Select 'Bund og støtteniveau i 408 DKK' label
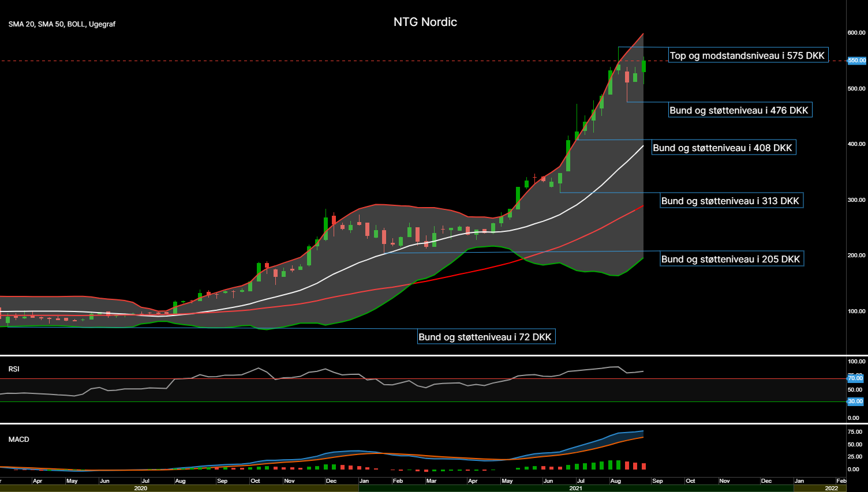Screen dimensions: 868x492 tap(723, 148)
